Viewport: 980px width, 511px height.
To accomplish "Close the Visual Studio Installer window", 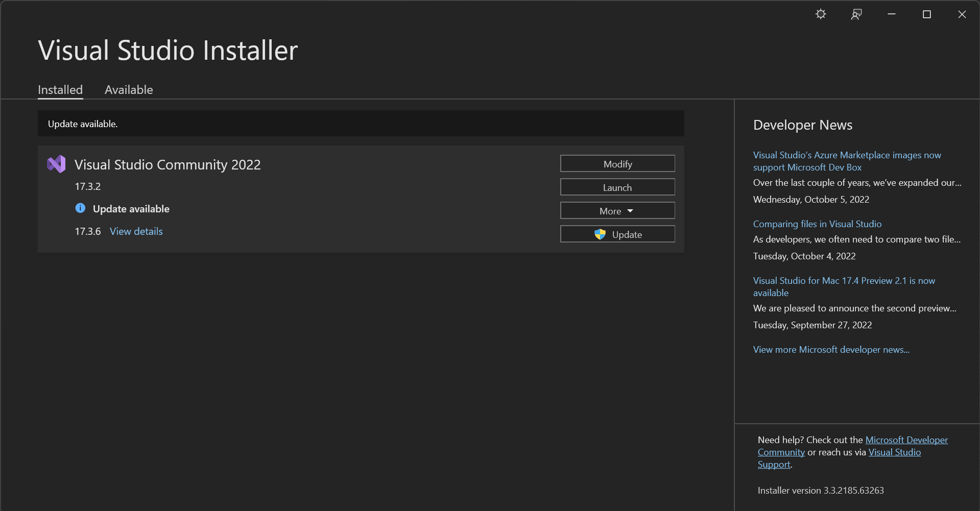I will click(962, 14).
